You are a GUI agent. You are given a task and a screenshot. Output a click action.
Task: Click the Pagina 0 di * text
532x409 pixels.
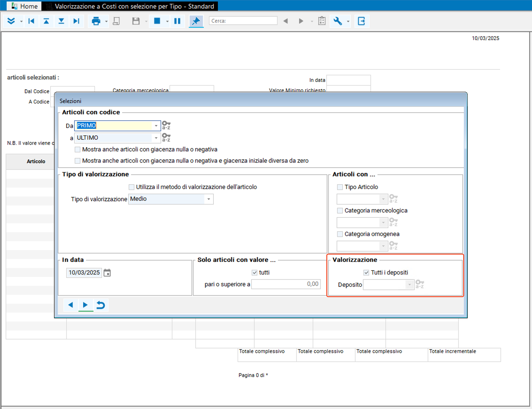tap(253, 375)
